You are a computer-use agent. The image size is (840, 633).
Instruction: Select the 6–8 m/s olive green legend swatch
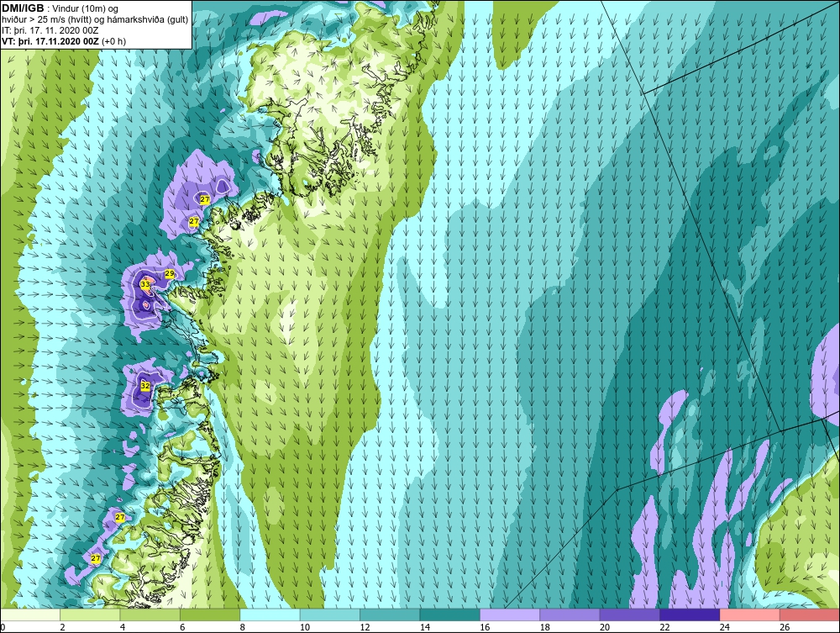pos(210,615)
